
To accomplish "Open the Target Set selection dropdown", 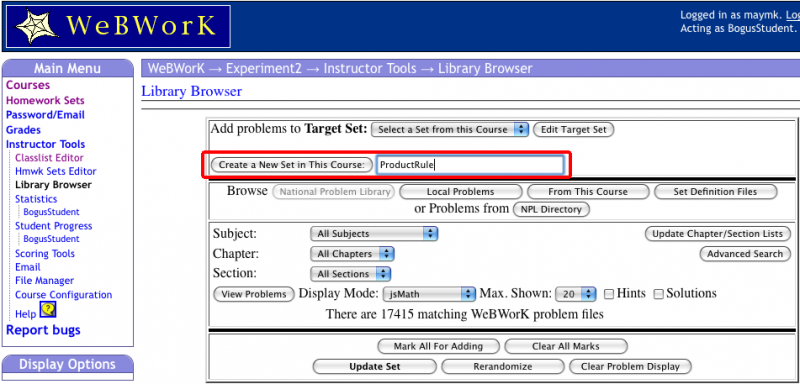I will (450, 130).
